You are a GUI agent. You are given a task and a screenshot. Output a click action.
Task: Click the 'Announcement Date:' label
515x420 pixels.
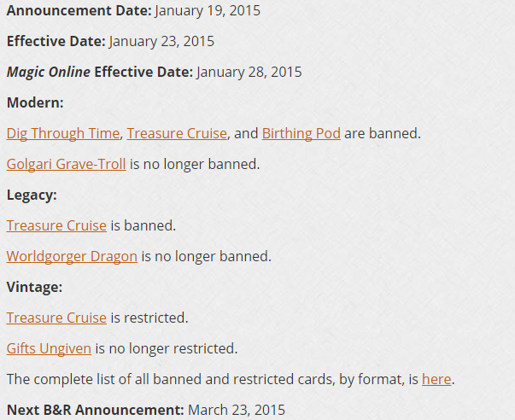(x=79, y=11)
